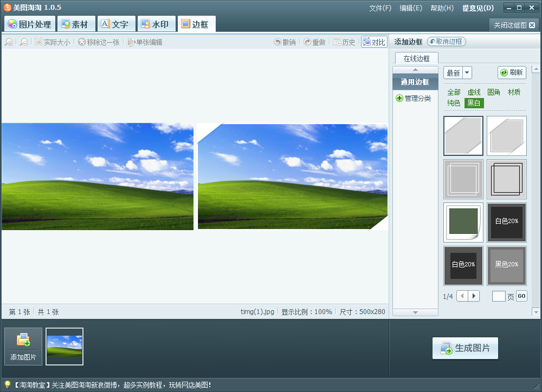The image size is (542, 392).
Task: Open the 文件(F) menu
Action: 380,8
